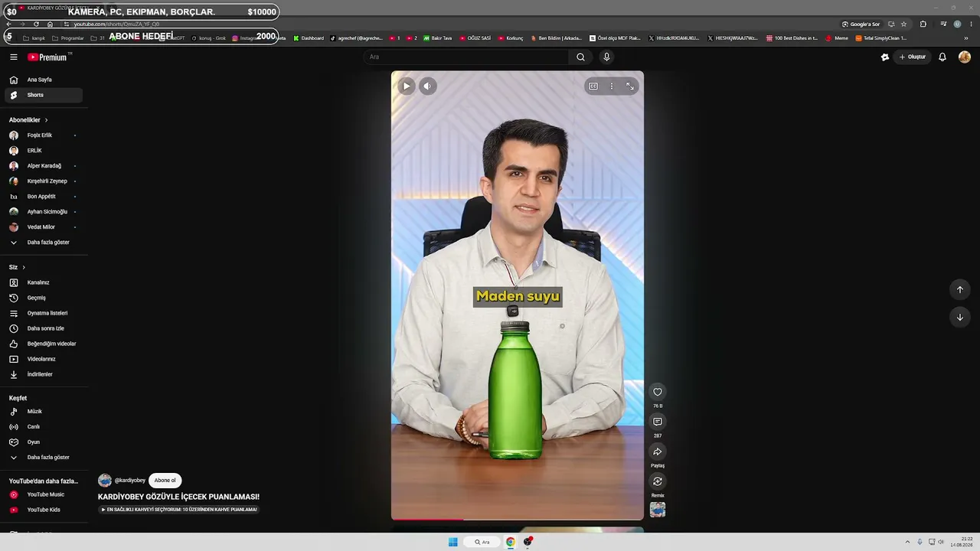Open Daha sonra izle list
This screenshot has width=980, height=551.
pyautogui.click(x=44, y=328)
